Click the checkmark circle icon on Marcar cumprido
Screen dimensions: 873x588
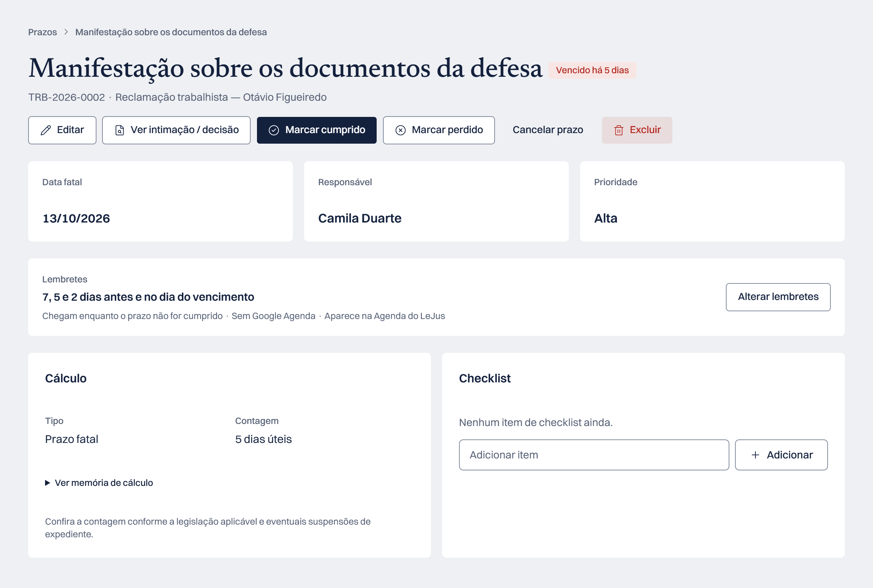(274, 130)
